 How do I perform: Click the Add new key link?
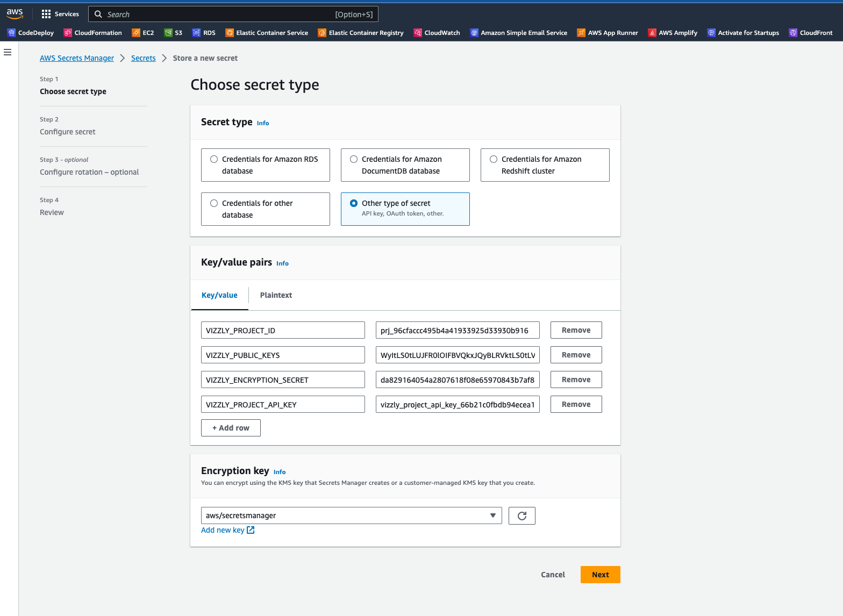click(228, 530)
